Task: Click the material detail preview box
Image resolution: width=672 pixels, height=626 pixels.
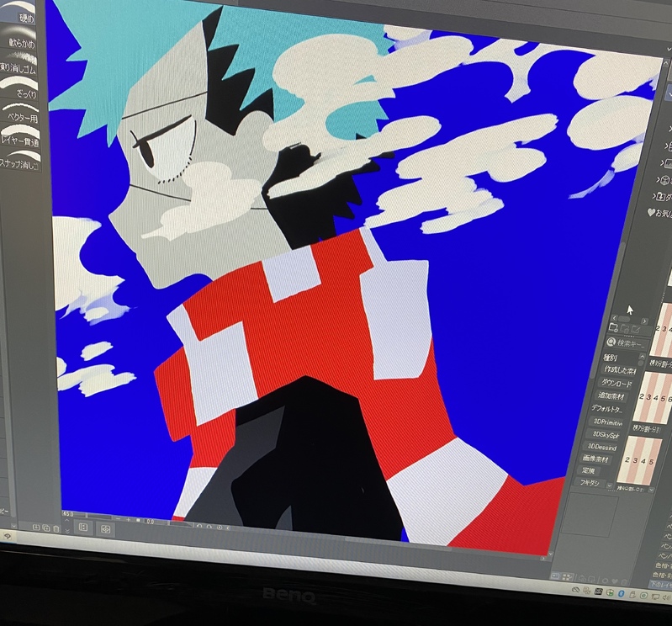Action: (x=590, y=516)
